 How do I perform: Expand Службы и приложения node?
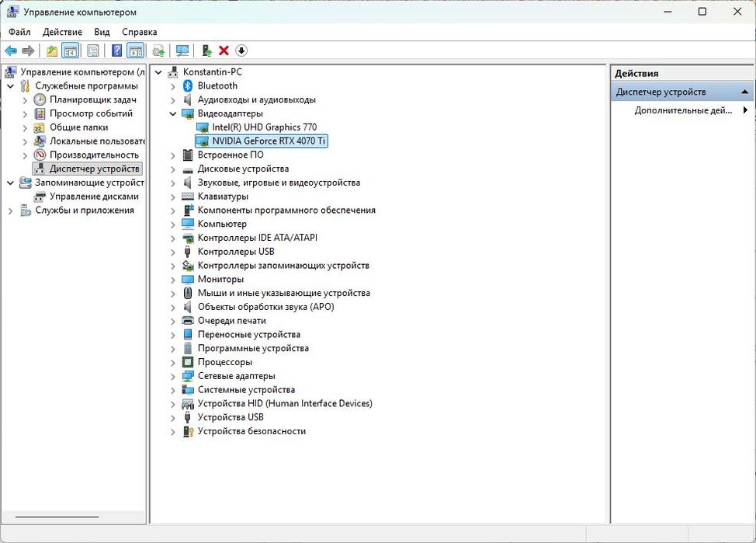[11, 211]
